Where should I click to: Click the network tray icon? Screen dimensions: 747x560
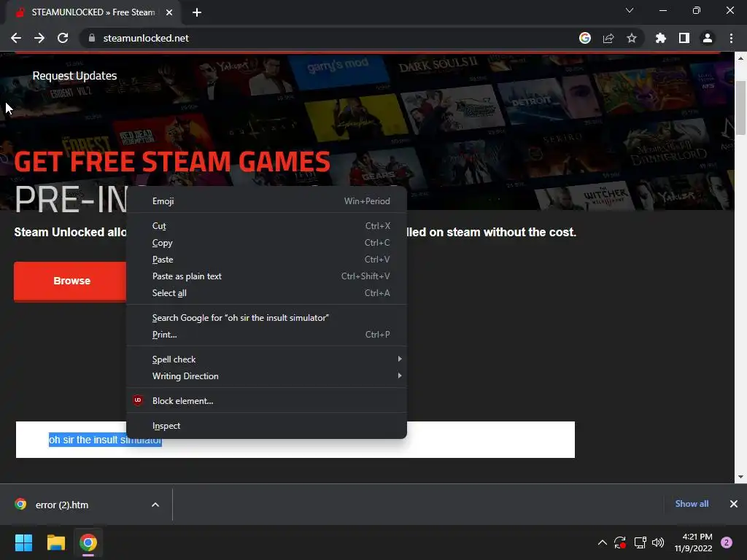pyautogui.click(x=640, y=542)
